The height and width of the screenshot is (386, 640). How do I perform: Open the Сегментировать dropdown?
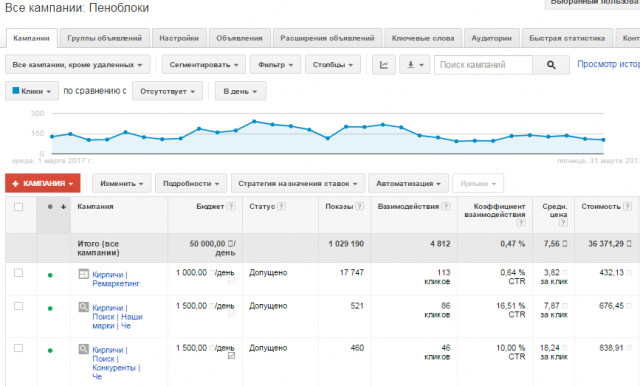pyautogui.click(x=204, y=65)
